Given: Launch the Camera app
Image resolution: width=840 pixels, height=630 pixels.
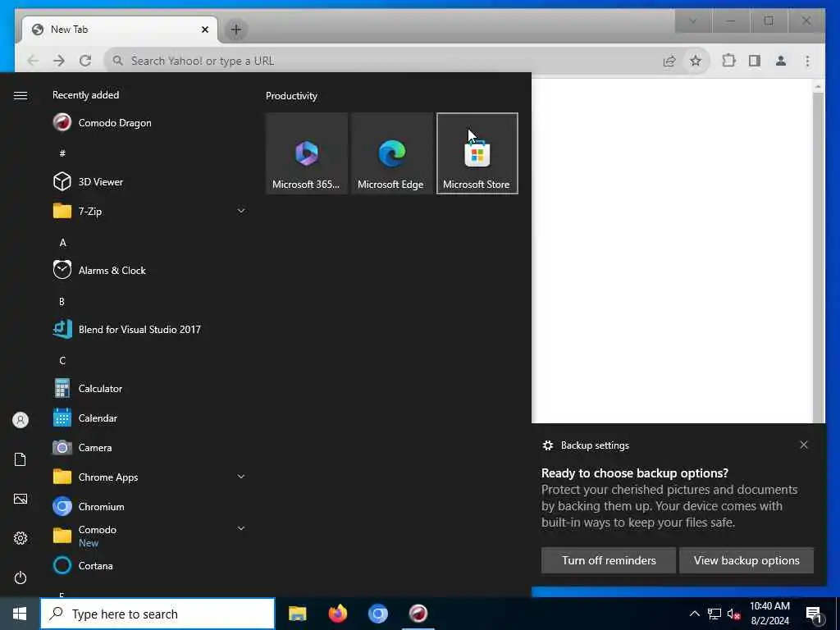Looking at the screenshot, I should coord(82,447).
